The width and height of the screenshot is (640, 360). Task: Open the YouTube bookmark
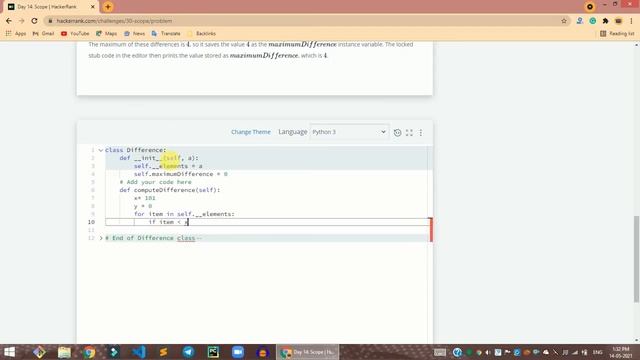tap(75, 33)
